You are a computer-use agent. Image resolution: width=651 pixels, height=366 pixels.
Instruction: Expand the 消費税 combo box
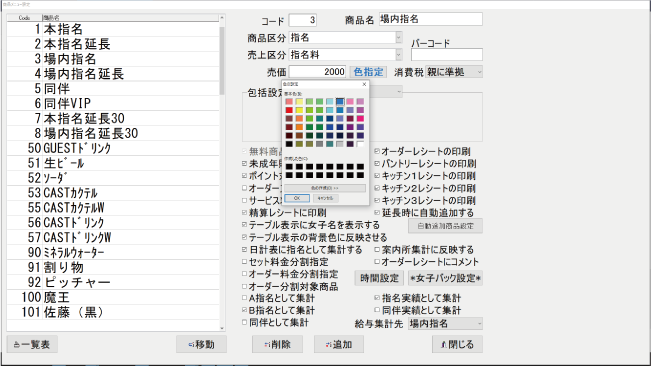479,72
